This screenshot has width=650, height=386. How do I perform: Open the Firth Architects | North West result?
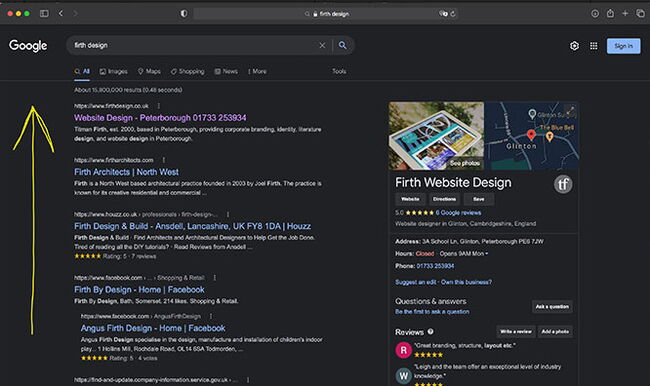[x=126, y=172]
